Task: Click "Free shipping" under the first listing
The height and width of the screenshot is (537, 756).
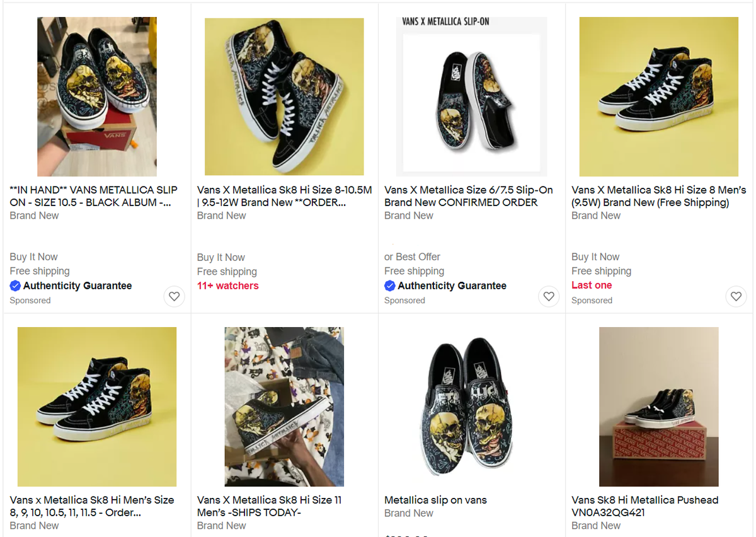Action: point(39,271)
